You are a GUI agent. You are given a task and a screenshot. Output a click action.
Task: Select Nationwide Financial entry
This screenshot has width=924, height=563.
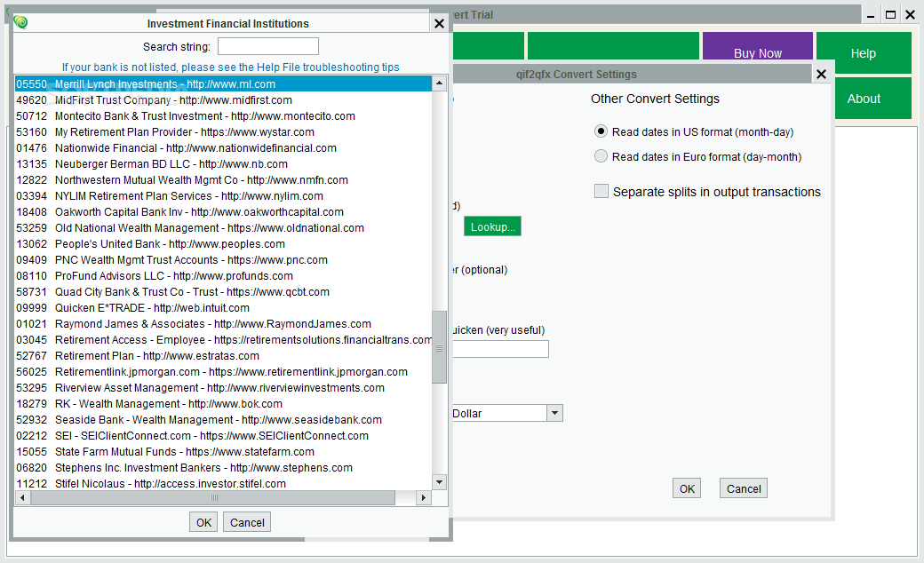(x=223, y=147)
